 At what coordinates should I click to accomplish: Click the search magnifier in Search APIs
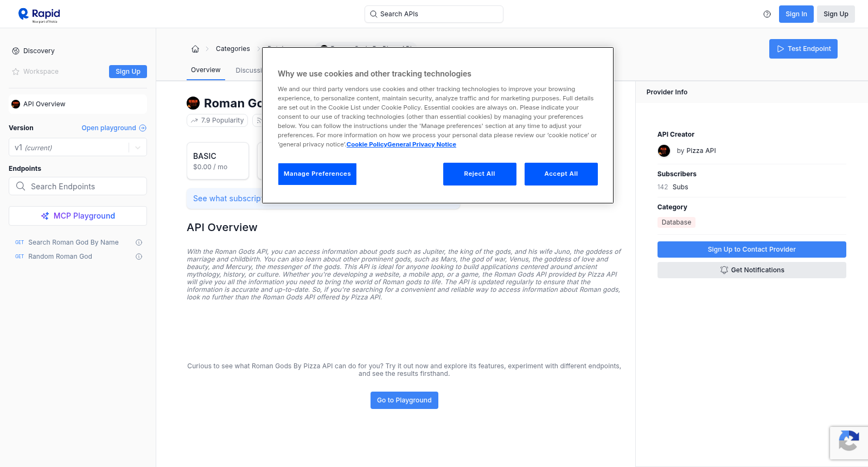click(374, 14)
